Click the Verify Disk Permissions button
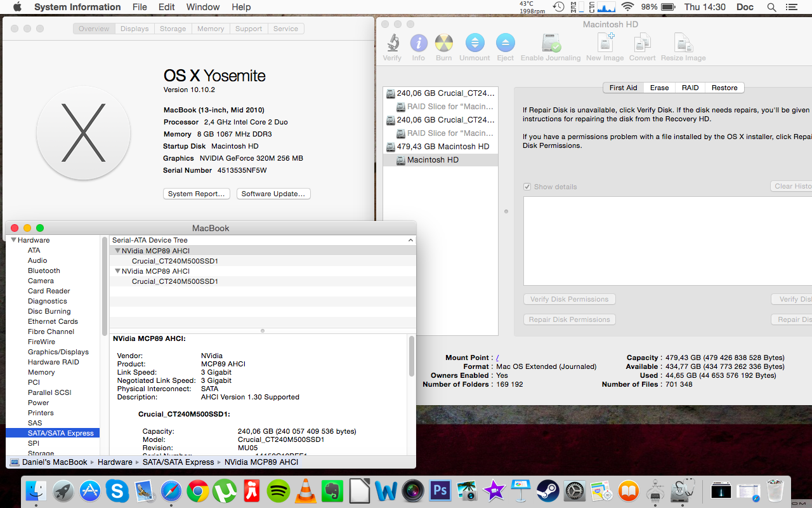The image size is (812, 508). pos(569,299)
